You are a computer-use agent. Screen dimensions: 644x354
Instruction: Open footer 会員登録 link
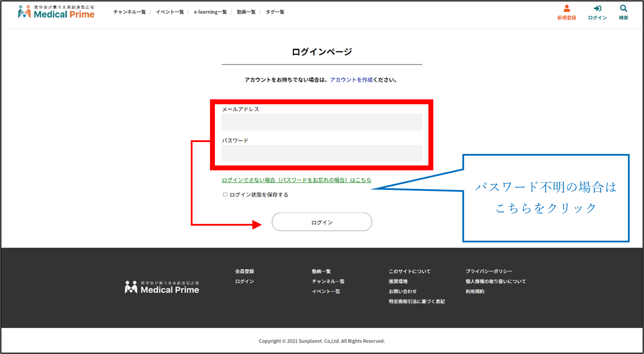pyautogui.click(x=244, y=271)
